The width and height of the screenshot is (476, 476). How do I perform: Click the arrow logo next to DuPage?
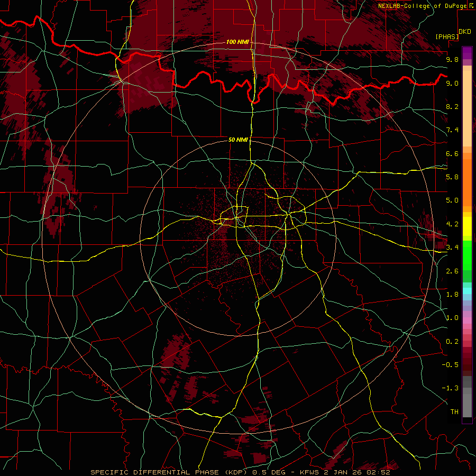(x=471, y=5)
